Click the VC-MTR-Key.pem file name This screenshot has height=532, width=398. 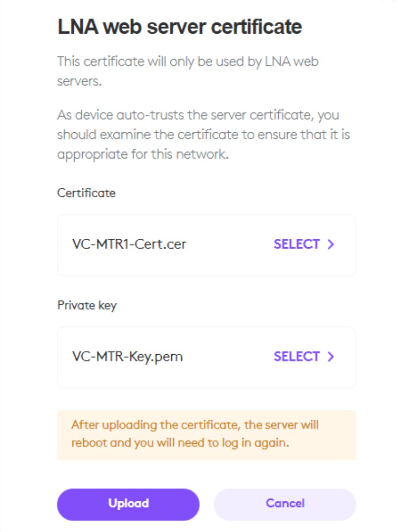(127, 357)
